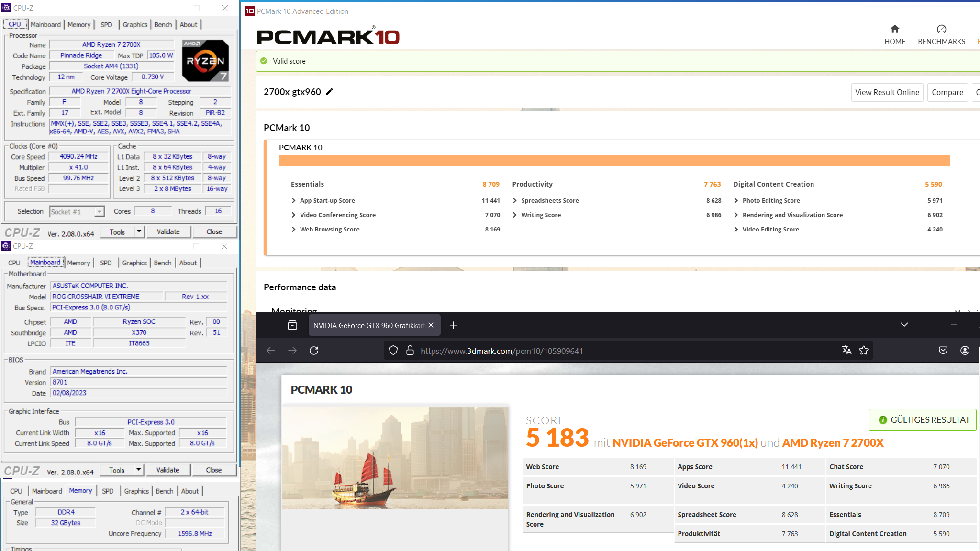This screenshot has height=551, width=980.
Task: Click the translate page icon
Action: pyautogui.click(x=846, y=351)
